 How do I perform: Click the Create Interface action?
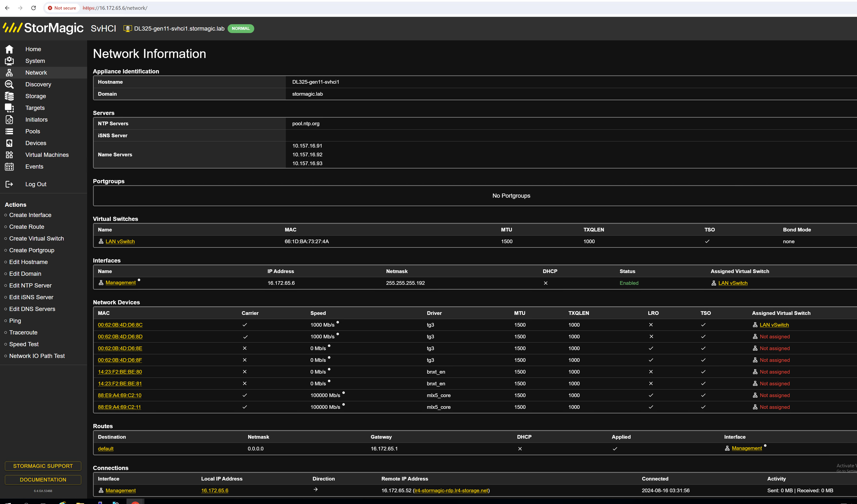pos(30,215)
